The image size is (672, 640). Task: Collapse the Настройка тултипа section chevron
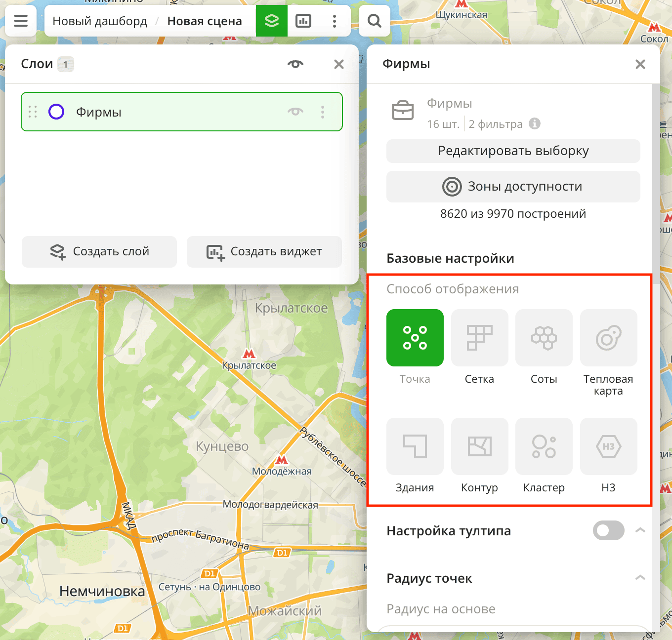click(x=640, y=530)
